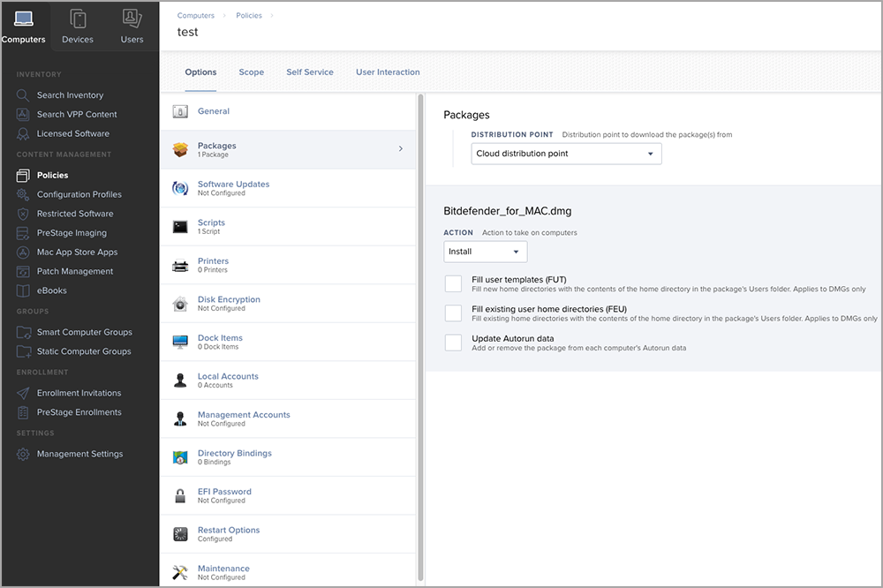The image size is (883, 588).
Task: Open Smart Computer Groups in sidebar
Action: pos(84,332)
